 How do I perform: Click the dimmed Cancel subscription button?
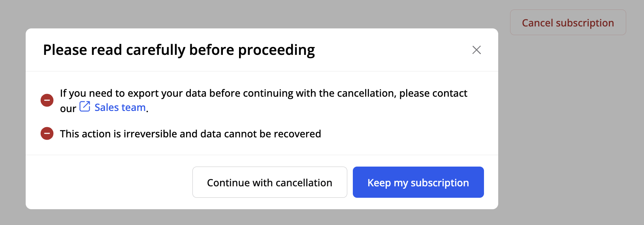coord(568,22)
